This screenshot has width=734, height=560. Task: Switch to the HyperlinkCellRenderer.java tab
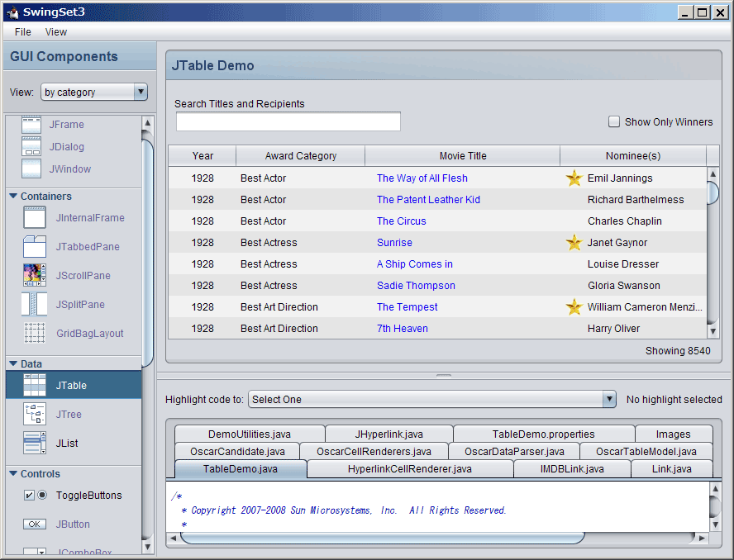pyautogui.click(x=410, y=469)
